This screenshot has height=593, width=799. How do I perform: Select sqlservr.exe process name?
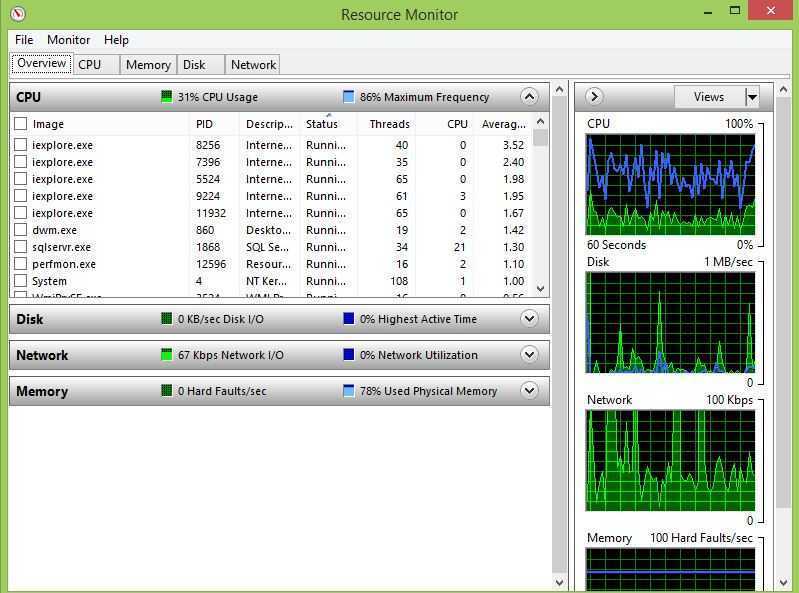pos(61,247)
